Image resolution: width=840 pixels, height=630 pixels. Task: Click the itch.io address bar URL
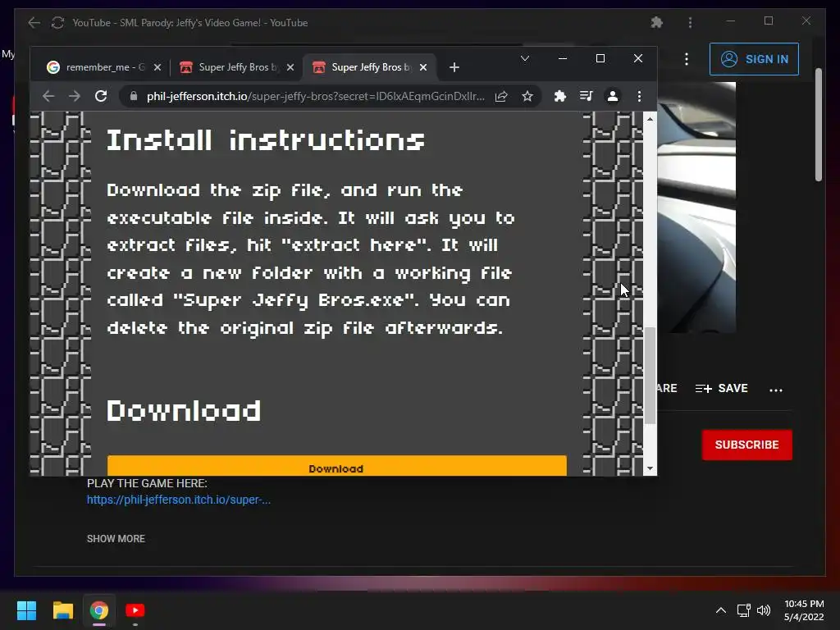316,97
